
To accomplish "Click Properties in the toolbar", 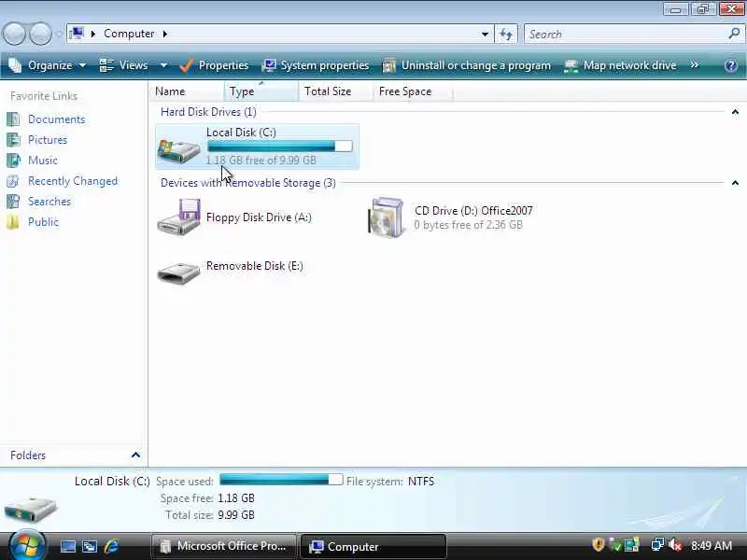I will pos(214,65).
